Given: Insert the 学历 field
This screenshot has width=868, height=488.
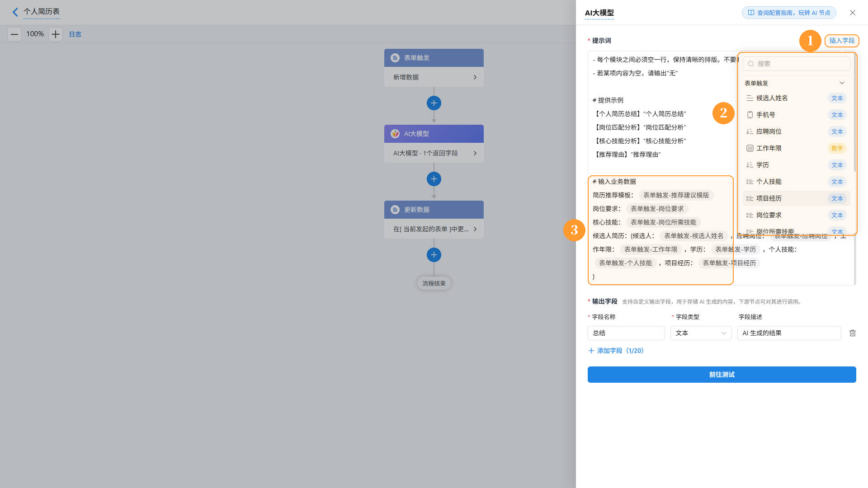Looking at the screenshot, I should [x=797, y=165].
